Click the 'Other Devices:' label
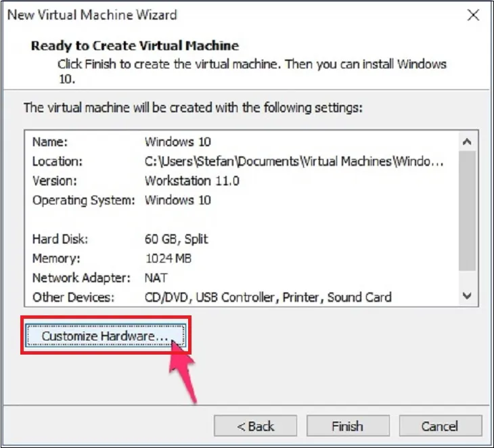 tap(73, 297)
